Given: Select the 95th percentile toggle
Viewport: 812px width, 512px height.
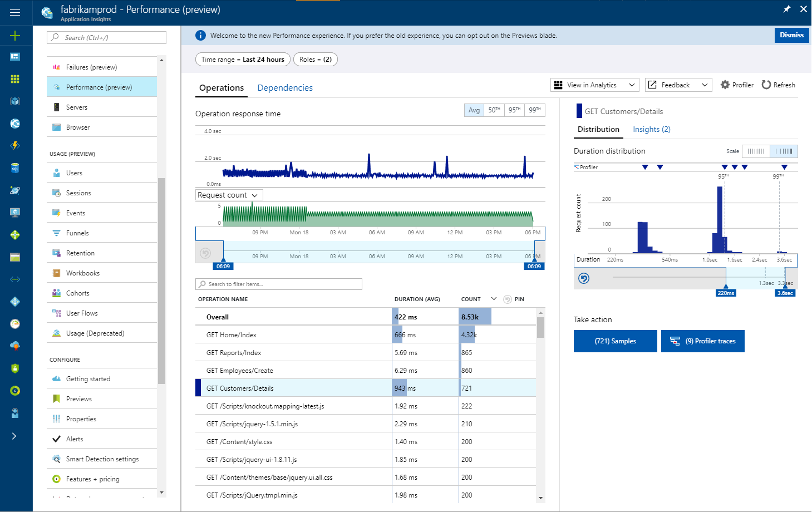Looking at the screenshot, I should 514,110.
